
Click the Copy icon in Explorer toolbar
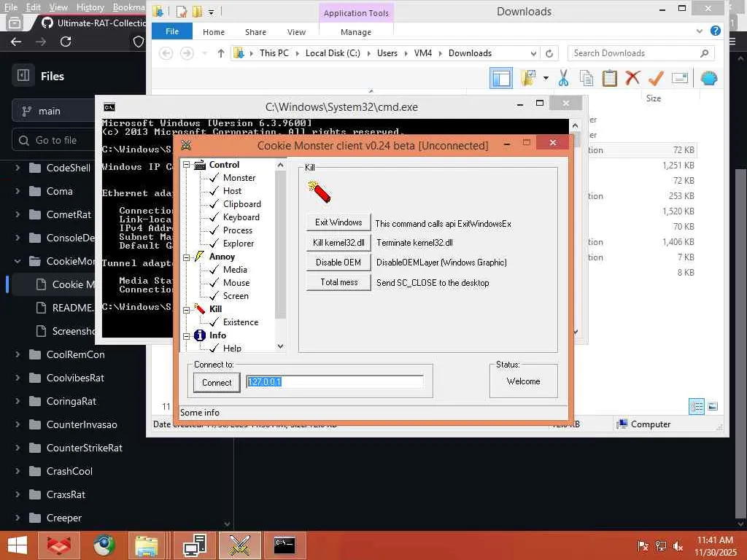coord(587,78)
